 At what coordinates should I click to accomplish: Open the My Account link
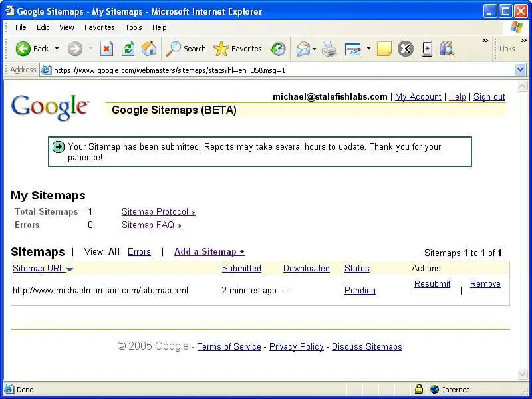click(x=418, y=96)
